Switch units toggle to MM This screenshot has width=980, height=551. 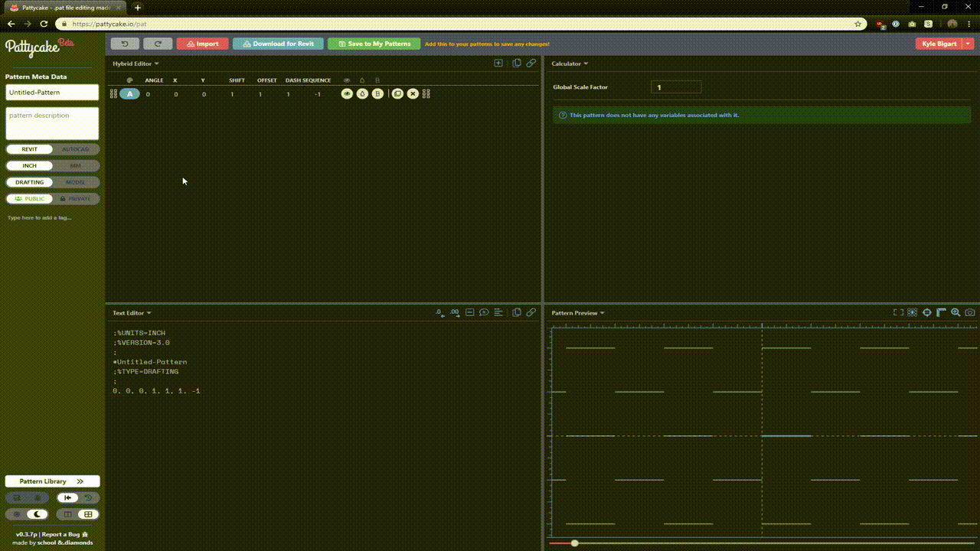(76, 165)
